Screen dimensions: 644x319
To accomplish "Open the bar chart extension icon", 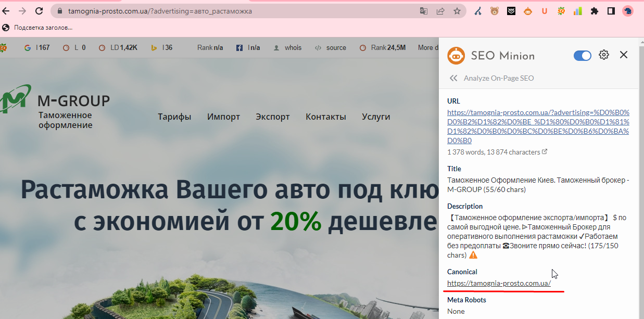I will click(x=578, y=11).
